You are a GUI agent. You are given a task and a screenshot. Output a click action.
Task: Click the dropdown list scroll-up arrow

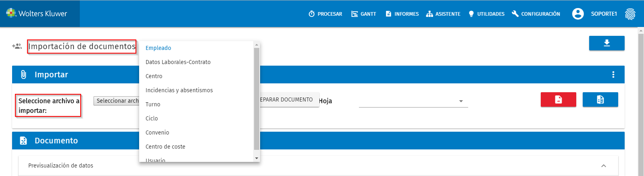[x=257, y=44]
